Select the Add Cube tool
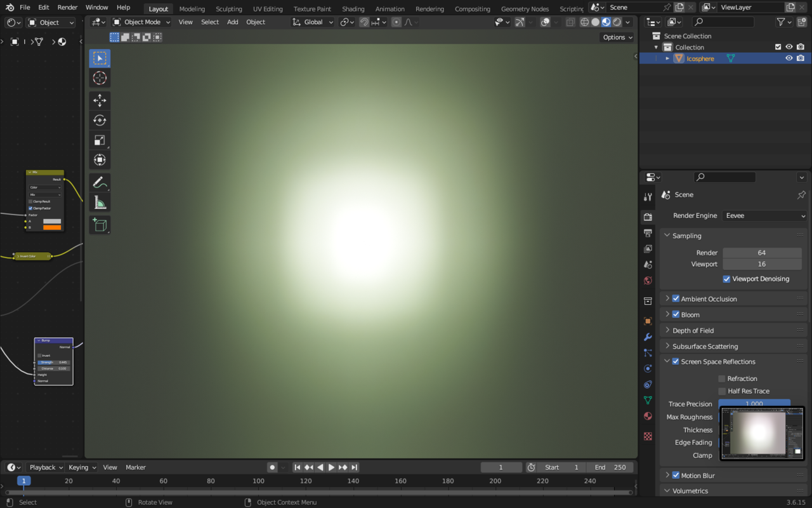Viewport: 812px width, 508px height. pyautogui.click(x=100, y=225)
